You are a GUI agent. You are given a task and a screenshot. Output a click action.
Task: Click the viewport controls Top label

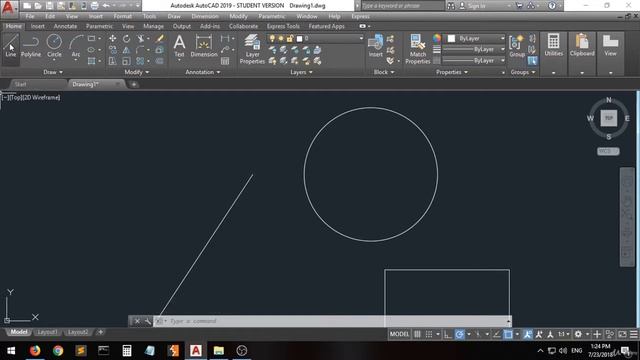16,98
